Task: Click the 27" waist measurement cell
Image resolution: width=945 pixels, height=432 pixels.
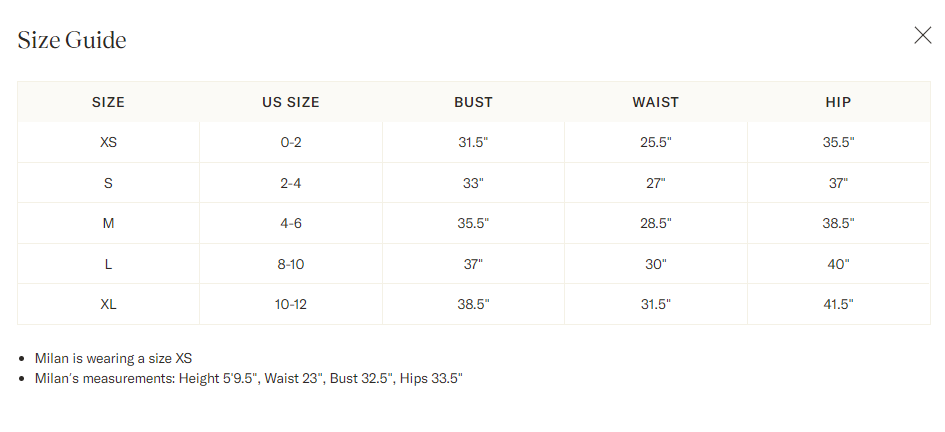Action: coord(656,183)
